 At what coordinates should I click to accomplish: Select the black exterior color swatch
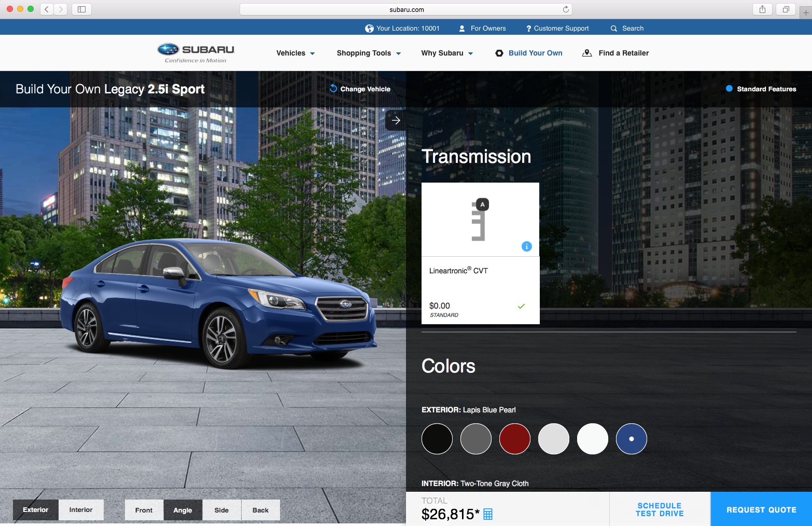(437, 439)
